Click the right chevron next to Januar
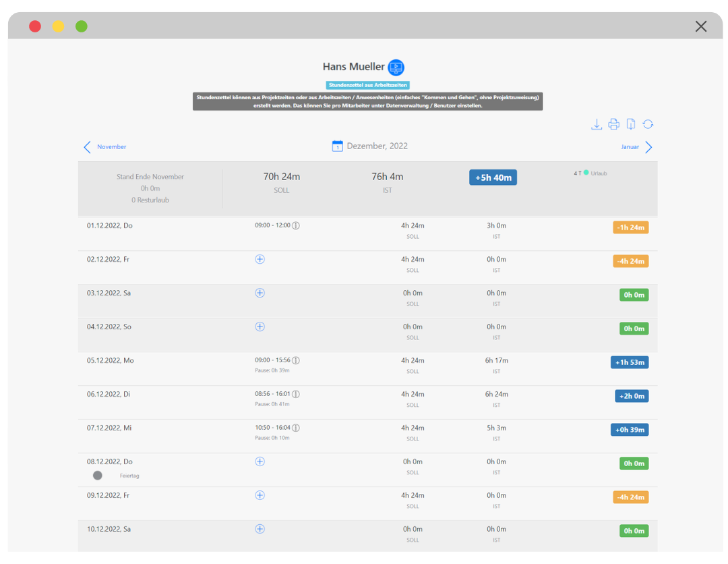The width and height of the screenshot is (728, 564). click(x=648, y=147)
